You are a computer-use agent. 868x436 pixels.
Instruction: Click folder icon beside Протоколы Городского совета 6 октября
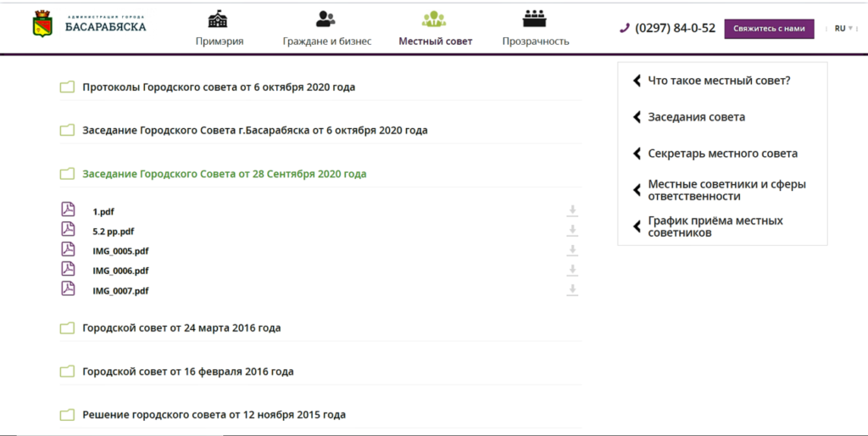pyautogui.click(x=67, y=87)
